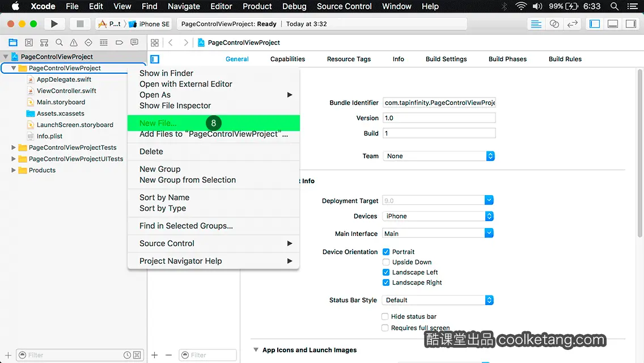644x363 pixels.
Task: Expand the Products group
Action: coord(13,170)
